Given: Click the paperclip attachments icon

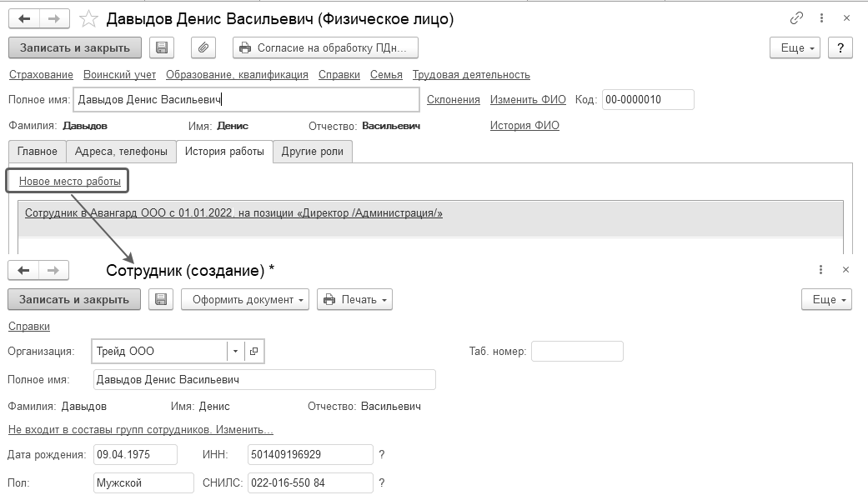Looking at the screenshot, I should (x=203, y=48).
